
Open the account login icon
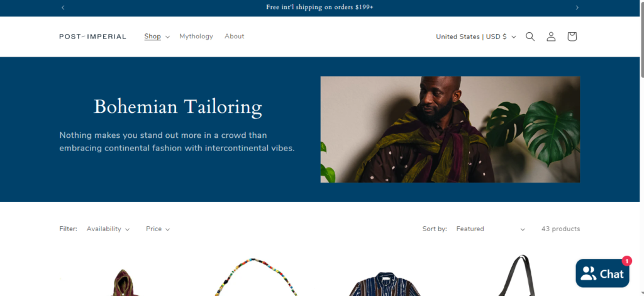pyautogui.click(x=551, y=37)
